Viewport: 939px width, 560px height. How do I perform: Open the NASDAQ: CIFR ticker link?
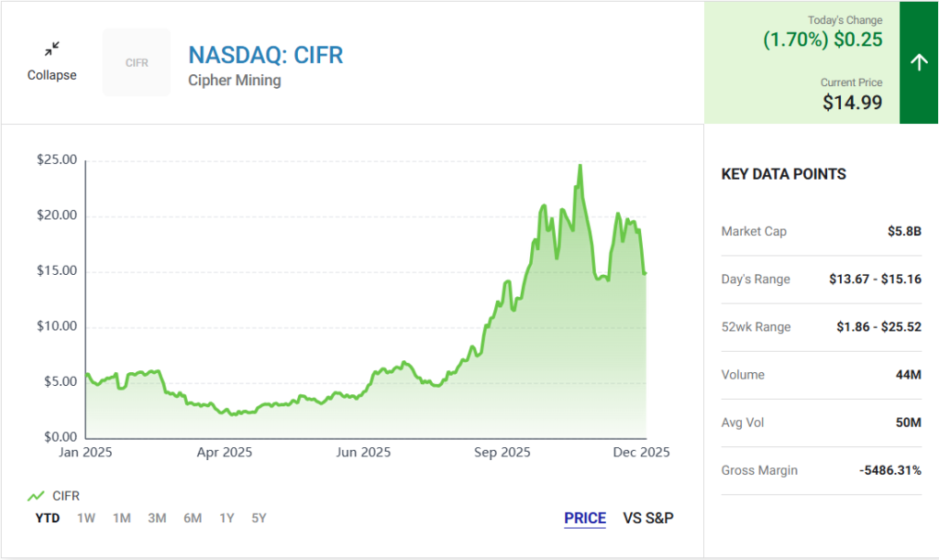pyautogui.click(x=265, y=55)
